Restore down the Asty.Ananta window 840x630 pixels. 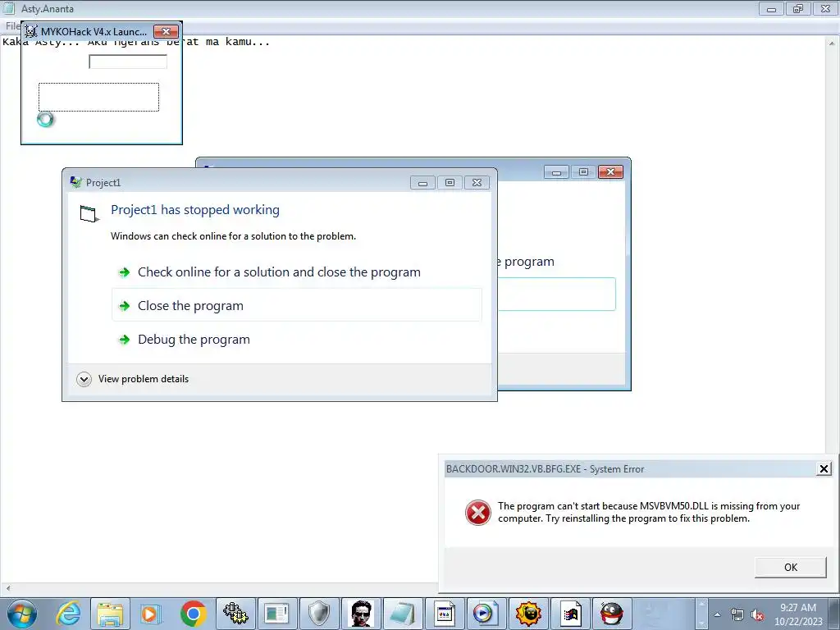798,8
